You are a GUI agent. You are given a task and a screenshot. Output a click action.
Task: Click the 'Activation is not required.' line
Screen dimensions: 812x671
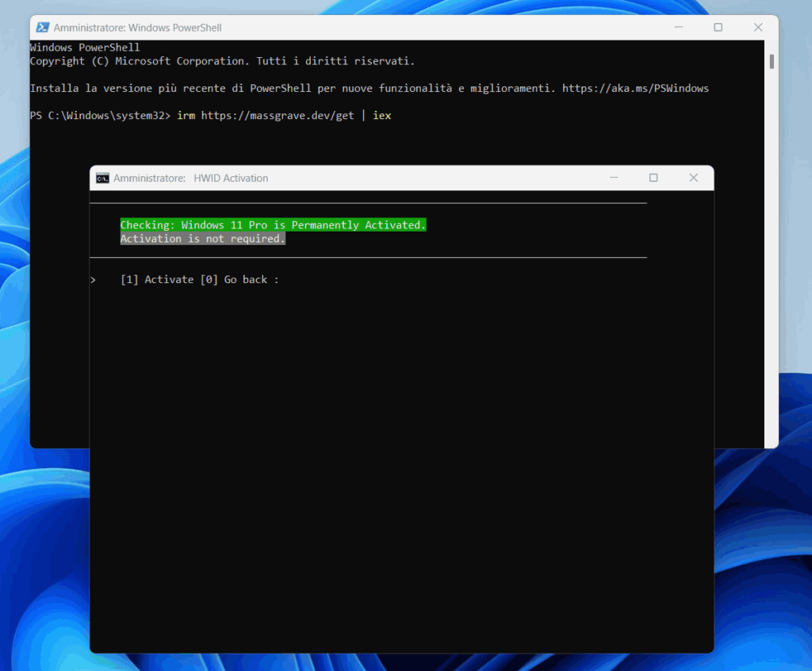[202, 239]
